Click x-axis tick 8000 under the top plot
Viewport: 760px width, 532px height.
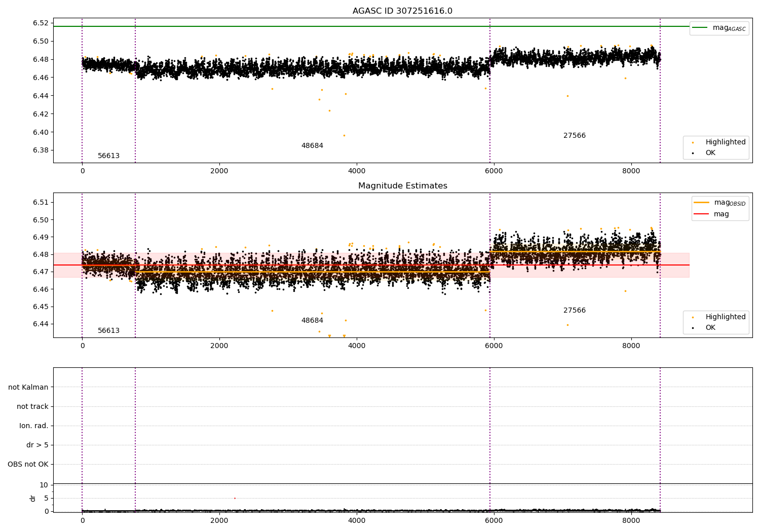tap(631, 171)
